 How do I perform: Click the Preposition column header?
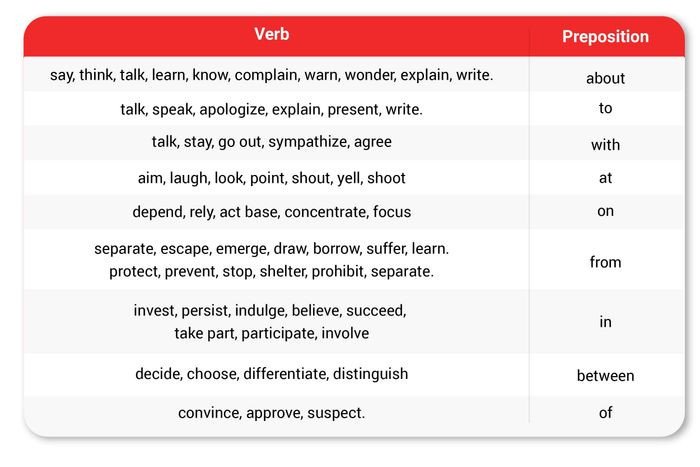pyautogui.click(x=605, y=37)
